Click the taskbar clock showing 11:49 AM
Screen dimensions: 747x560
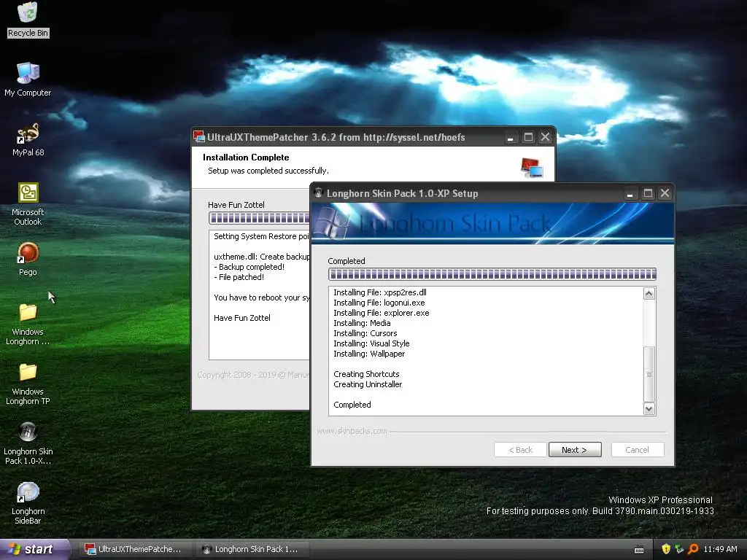point(720,549)
